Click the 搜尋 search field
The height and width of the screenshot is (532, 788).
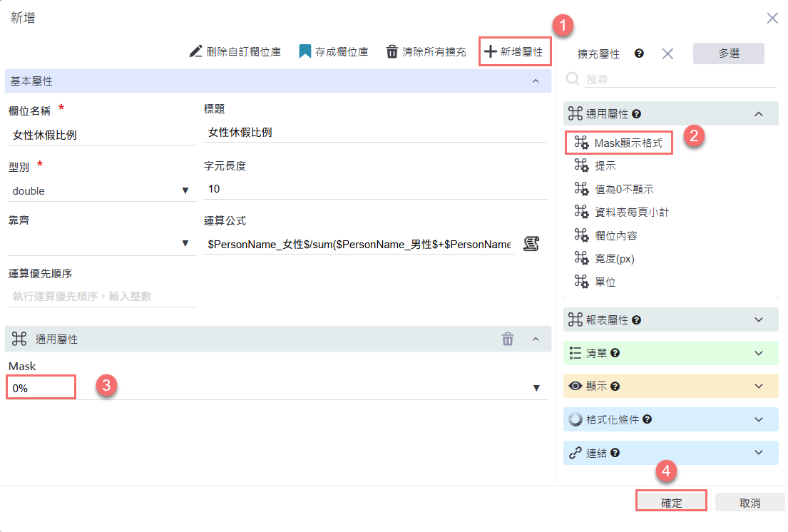677,80
